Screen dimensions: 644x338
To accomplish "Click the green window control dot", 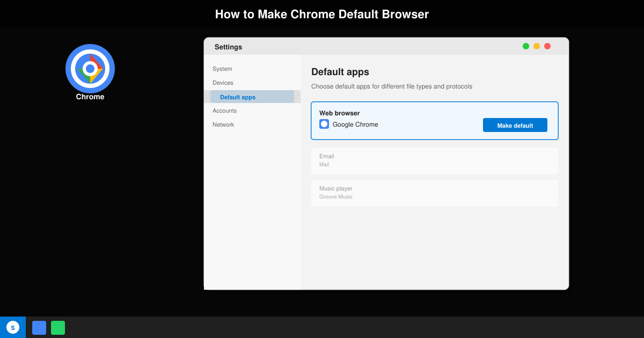I will pyautogui.click(x=526, y=46).
